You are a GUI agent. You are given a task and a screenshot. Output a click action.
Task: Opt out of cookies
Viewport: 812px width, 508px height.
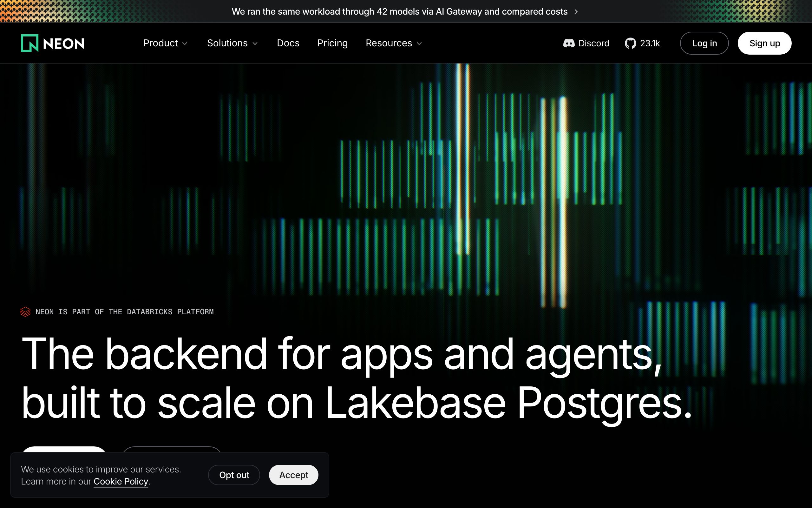click(234, 475)
